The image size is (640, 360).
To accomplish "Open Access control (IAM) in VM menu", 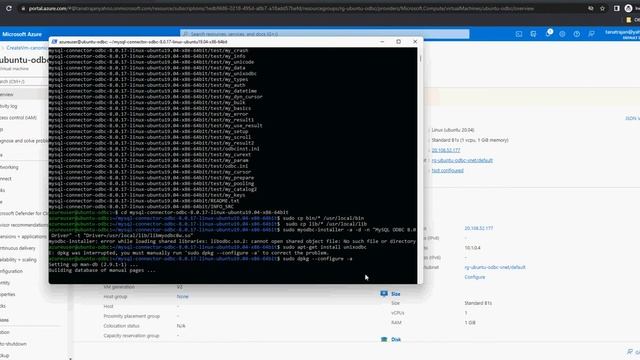I will click(x=18, y=118).
